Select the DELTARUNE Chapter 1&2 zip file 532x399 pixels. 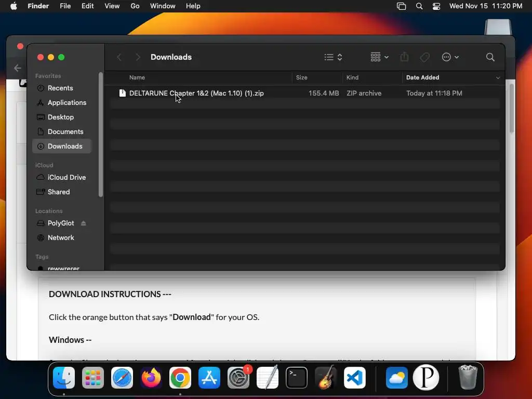pyautogui.click(x=196, y=94)
